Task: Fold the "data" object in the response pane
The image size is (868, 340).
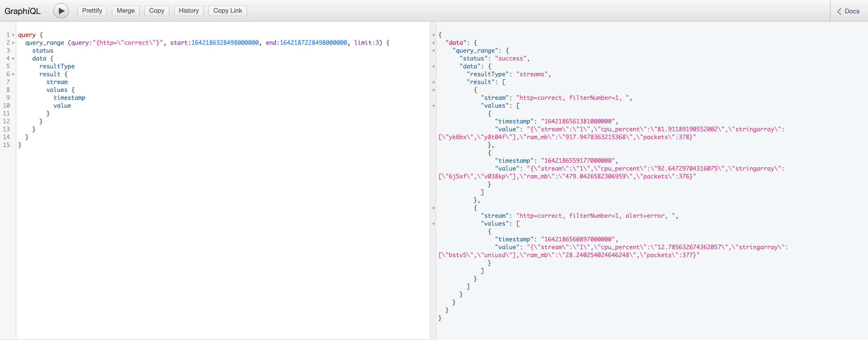Action: pos(434,43)
